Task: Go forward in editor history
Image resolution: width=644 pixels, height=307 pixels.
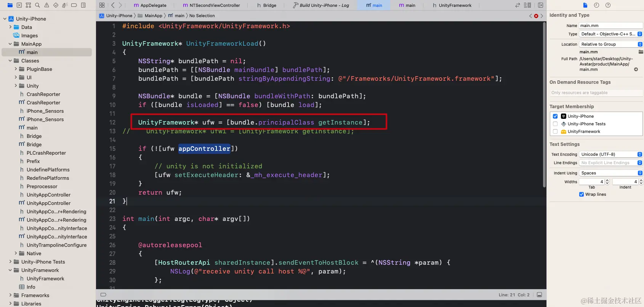Action: pos(120,5)
